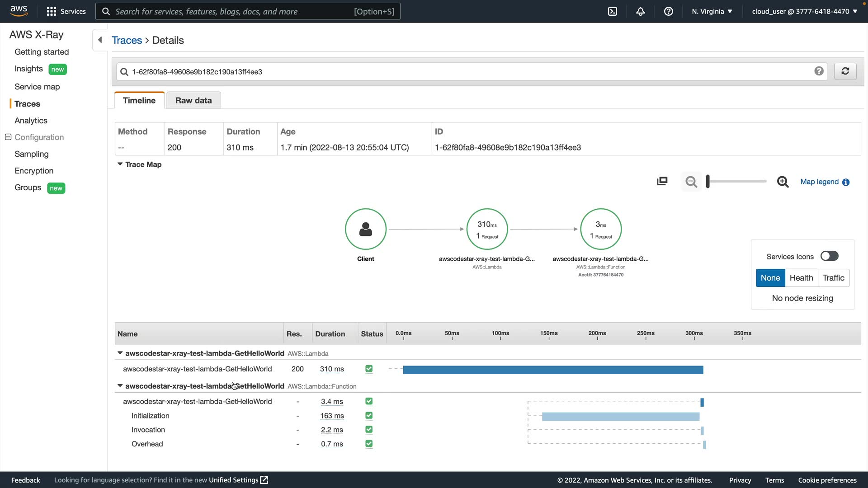The width and height of the screenshot is (868, 488).
Task: Collapse the AWS::Lambda::Function segment group
Action: point(120,386)
